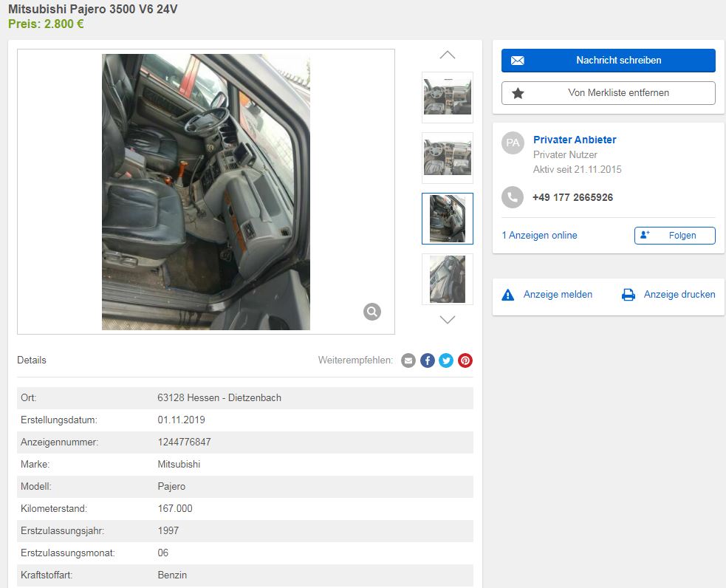The width and height of the screenshot is (726, 588).
Task: Click the warning triangle report icon
Action: (x=508, y=295)
